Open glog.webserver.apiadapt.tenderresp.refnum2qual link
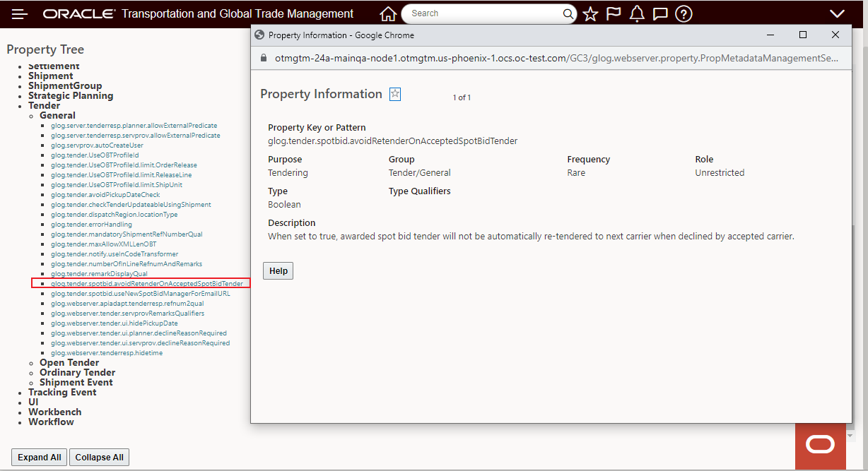The width and height of the screenshot is (868, 471). pyautogui.click(x=127, y=303)
